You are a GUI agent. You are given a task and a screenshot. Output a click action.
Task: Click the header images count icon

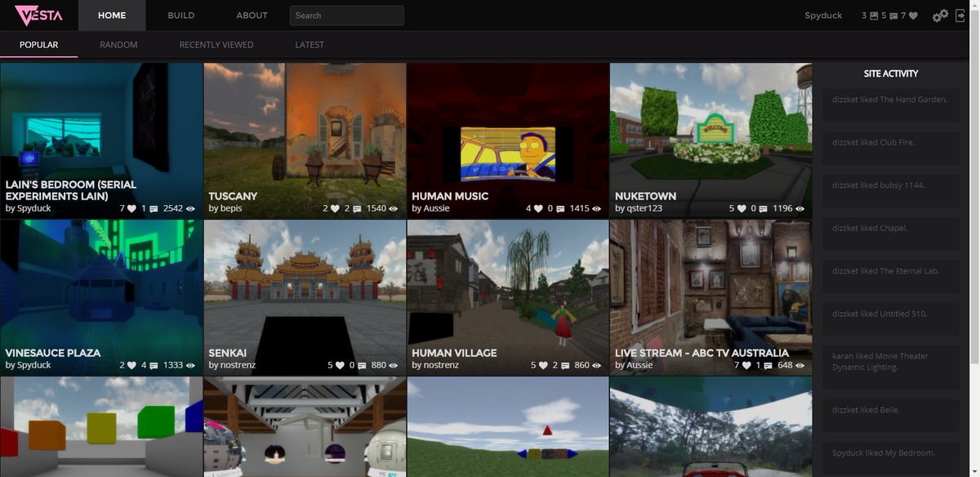coord(875,16)
